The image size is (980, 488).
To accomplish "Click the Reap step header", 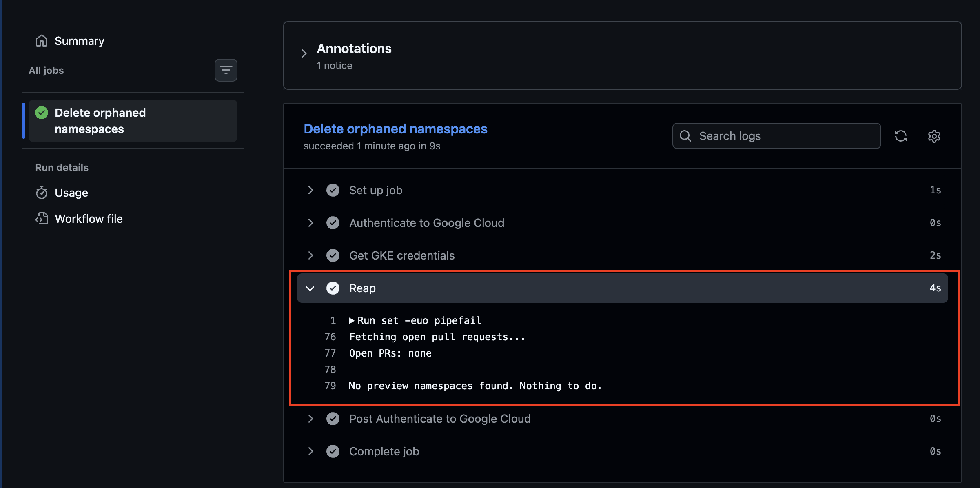I will (x=622, y=288).
